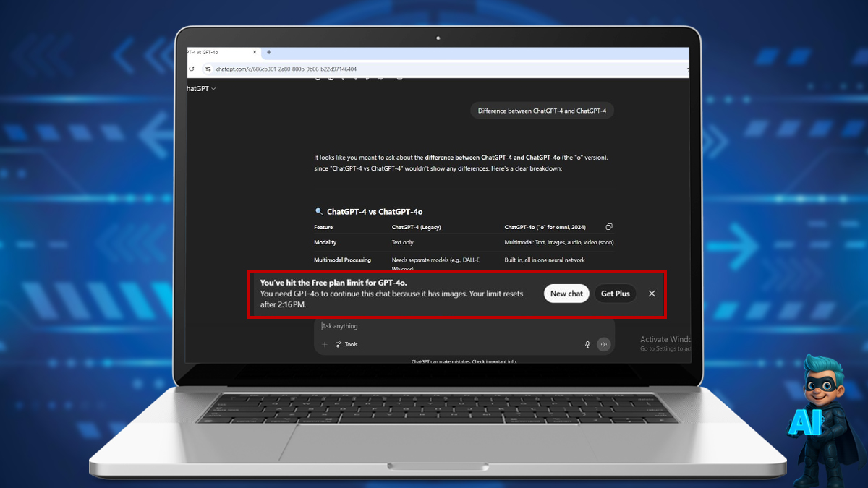
Task: Copy the comparison table with the copy icon
Action: [x=609, y=227]
